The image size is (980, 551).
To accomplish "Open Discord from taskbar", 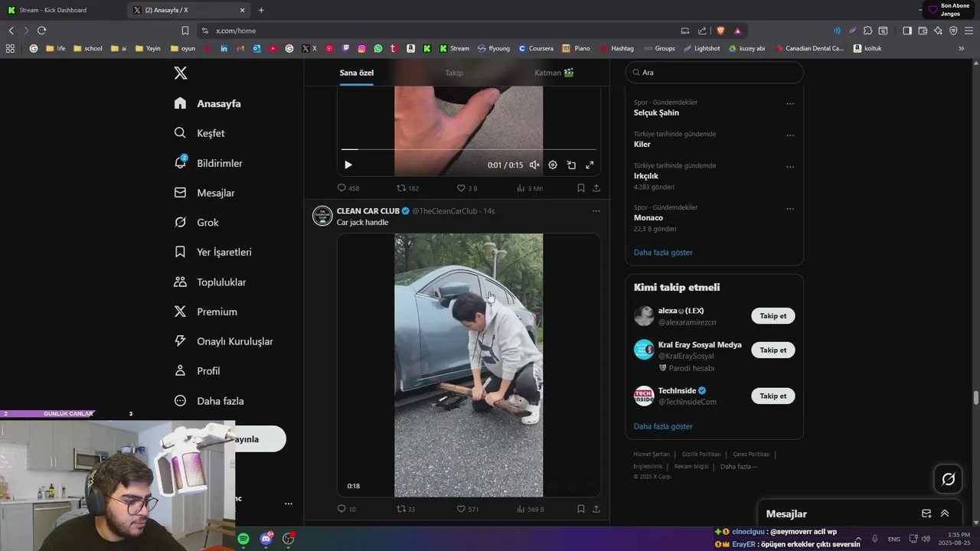I will 266,539.
